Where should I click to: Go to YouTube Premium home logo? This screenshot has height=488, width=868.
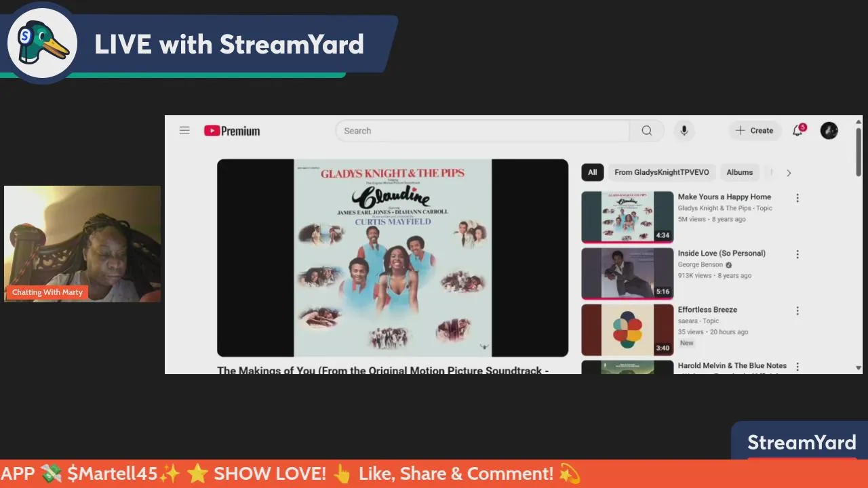pyautogui.click(x=232, y=131)
